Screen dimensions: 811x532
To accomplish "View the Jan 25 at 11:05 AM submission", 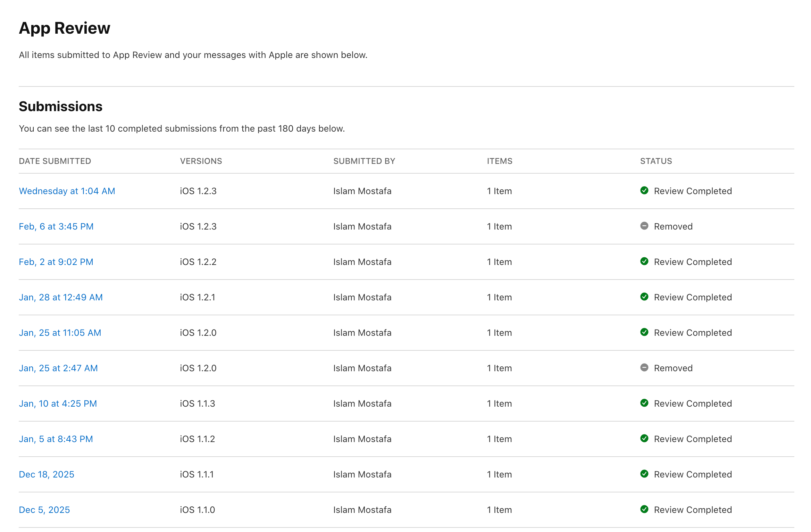I will [60, 333].
